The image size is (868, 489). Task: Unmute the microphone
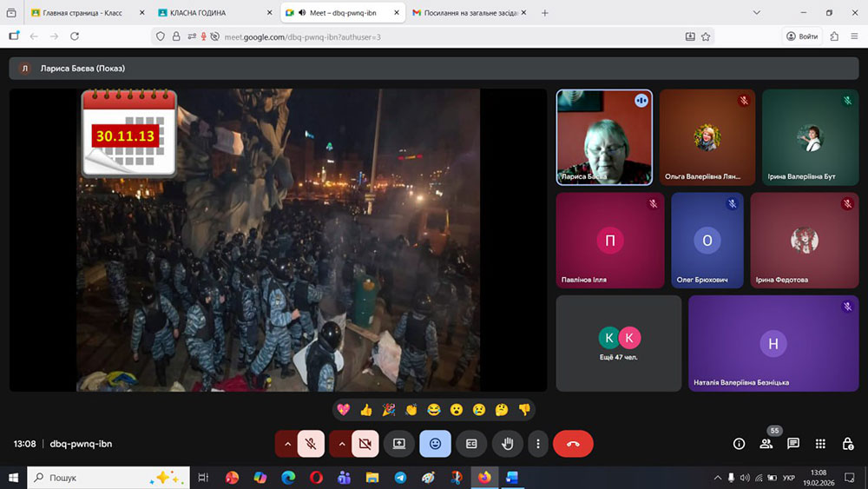[311, 443]
